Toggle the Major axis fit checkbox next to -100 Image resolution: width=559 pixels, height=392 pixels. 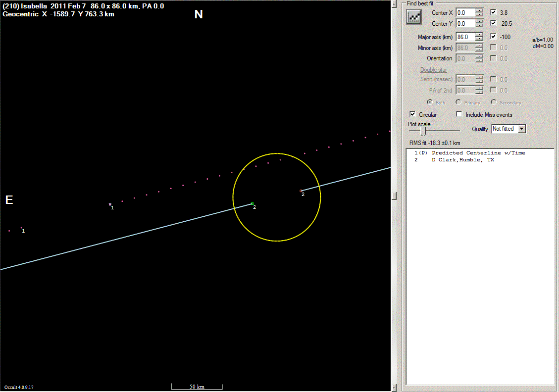pyautogui.click(x=493, y=36)
